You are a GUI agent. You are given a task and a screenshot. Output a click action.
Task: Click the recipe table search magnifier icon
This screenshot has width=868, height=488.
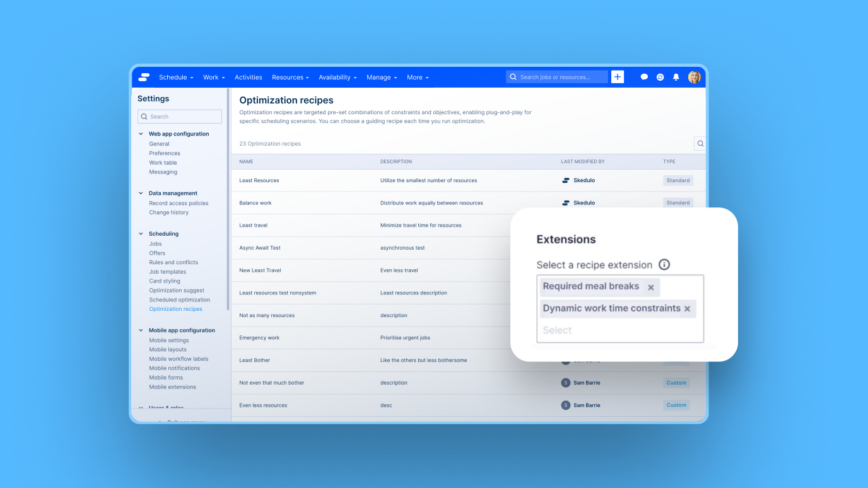[x=700, y=144]
